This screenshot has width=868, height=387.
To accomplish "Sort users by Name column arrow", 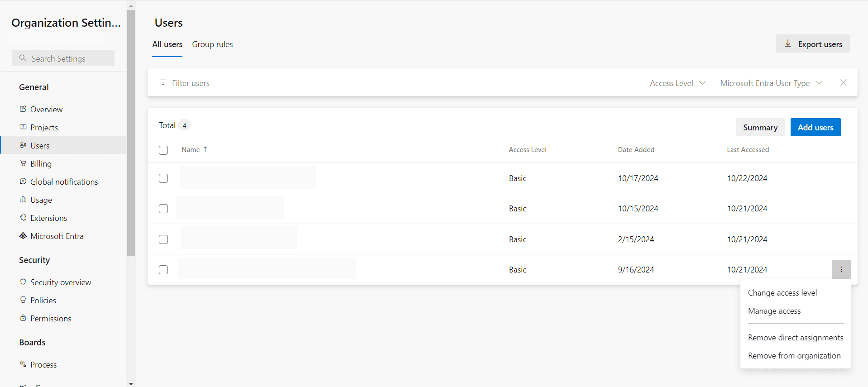I will (205, 149).
